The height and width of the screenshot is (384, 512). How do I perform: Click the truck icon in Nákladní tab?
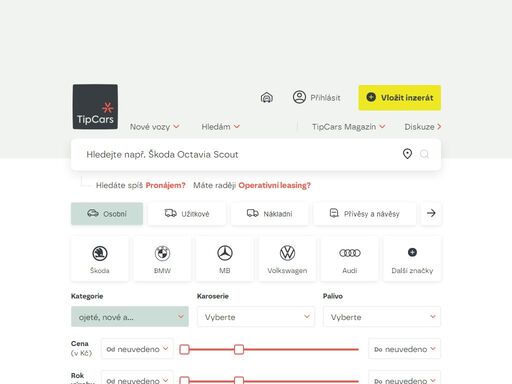click(x=253, y=213)
